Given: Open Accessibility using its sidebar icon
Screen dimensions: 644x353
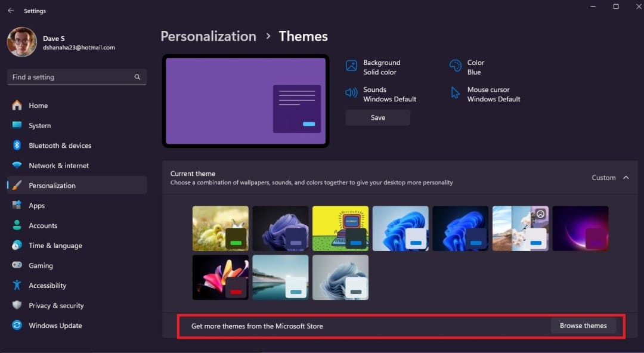Looking at the screenshot, I should 17,285.
